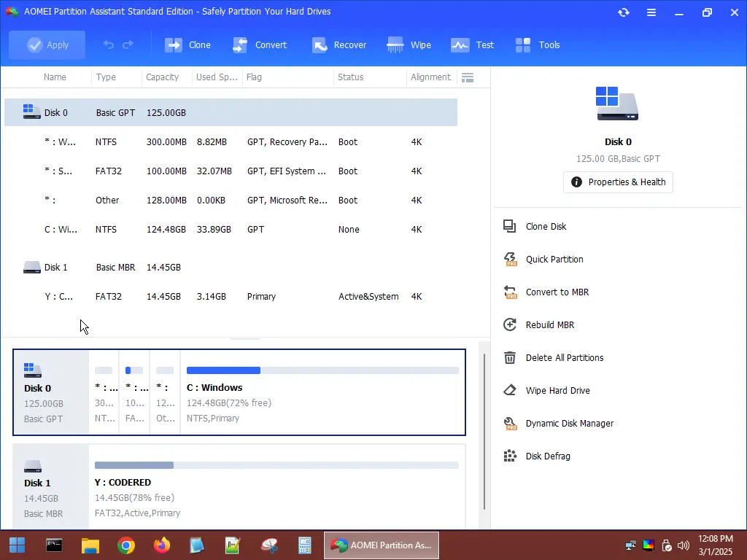Select the first small NTFS block on Disk 0
The image size is (747, 560).
click(104, 392)
